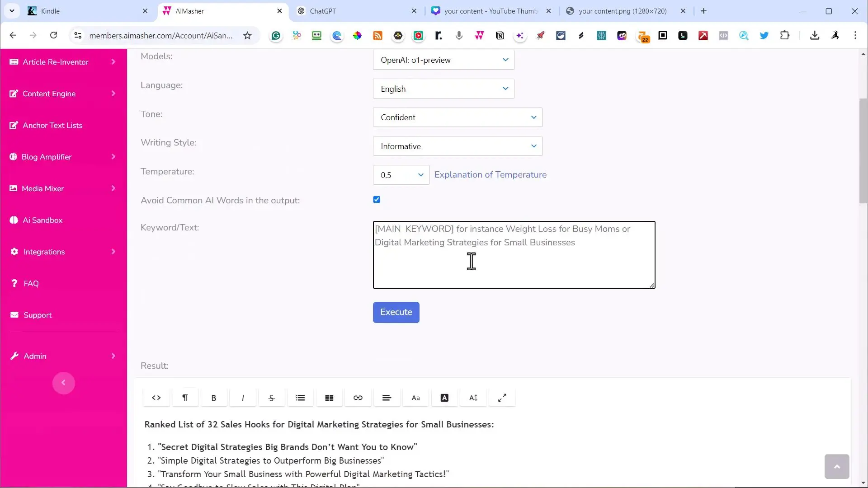
Task: Open the Models dropdown showing OpenAI: o1-preview
Action: (x=443, y=60)
